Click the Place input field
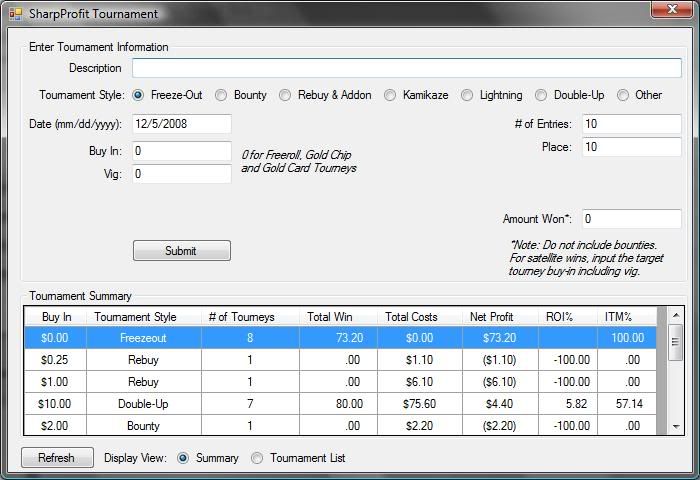700x480 pixels. (632, 147)
